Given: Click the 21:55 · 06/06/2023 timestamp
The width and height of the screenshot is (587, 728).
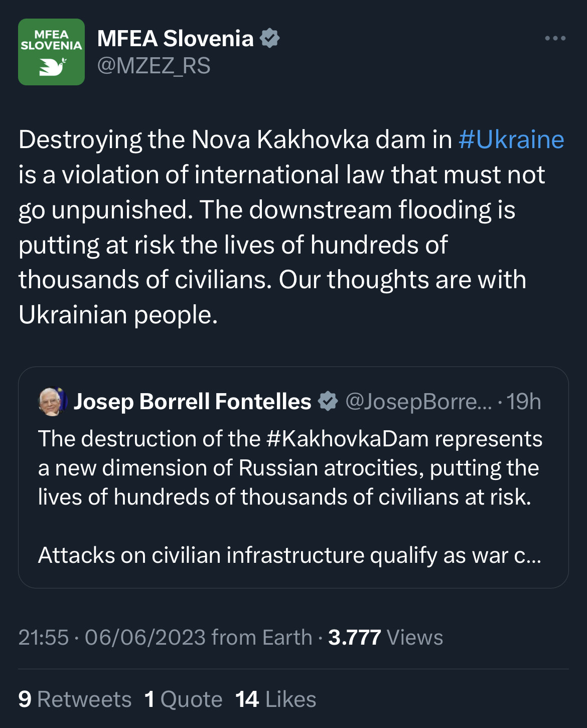Looking at the screenshot, I should coord(112,638).
